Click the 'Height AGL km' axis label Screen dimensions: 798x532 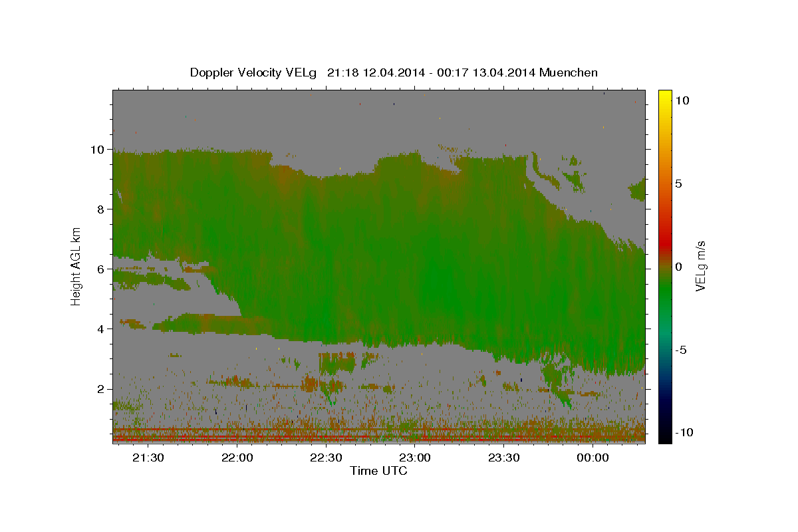(x=76, y=266)
